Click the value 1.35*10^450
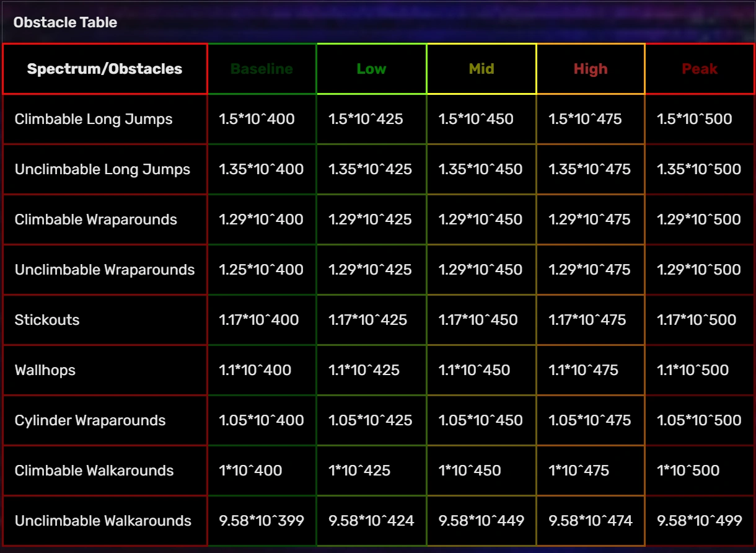 point(480,169)
